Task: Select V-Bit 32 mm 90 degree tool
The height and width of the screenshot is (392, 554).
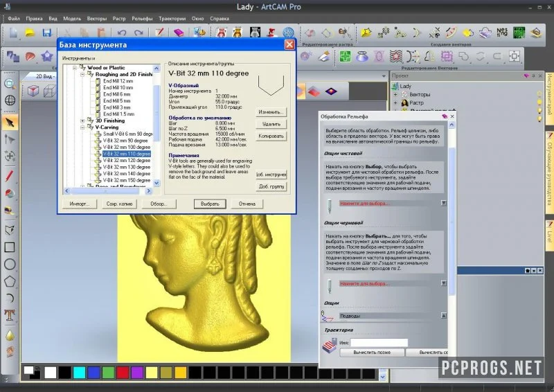Action: click(x=125, y=141)
